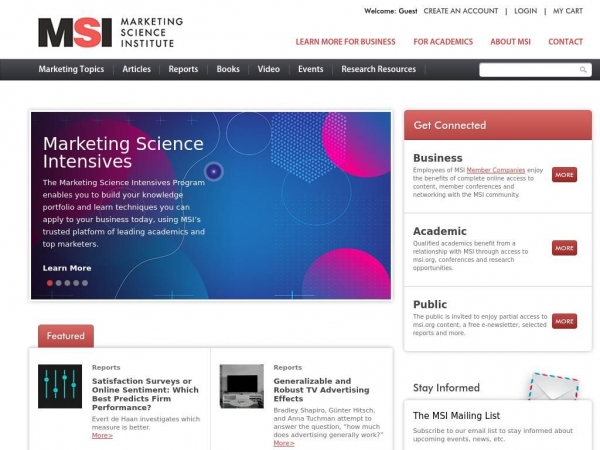Click More link under TV Advertising article
Image resolution: width=600 pixels, height=450 pixels.
click(284, 443)
